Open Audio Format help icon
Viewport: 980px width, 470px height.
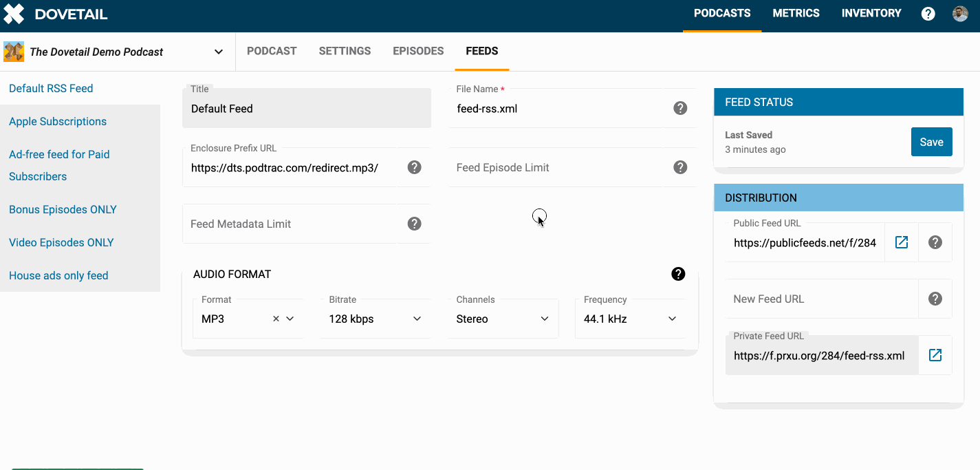[x=678, y=274]
